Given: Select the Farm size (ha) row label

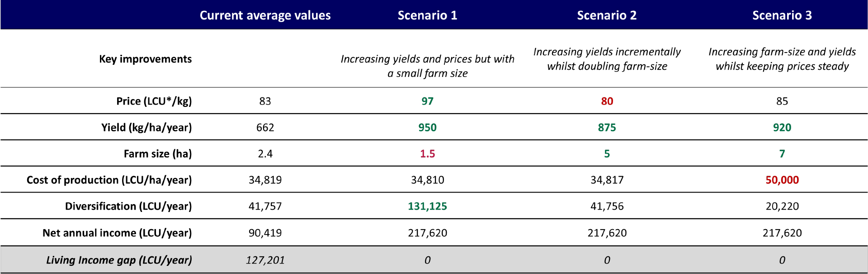Looking at the screenshot, I should coord(157,154).
